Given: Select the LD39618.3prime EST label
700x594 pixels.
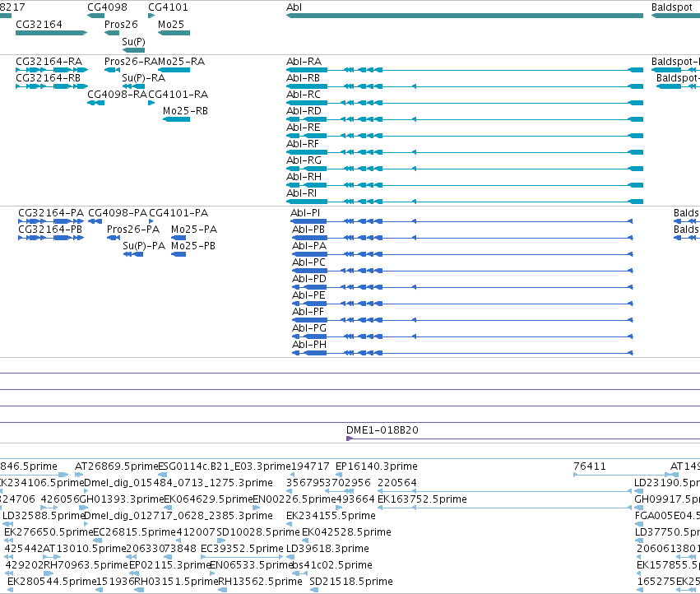Looking at the screenshot, I should point(327,549).
